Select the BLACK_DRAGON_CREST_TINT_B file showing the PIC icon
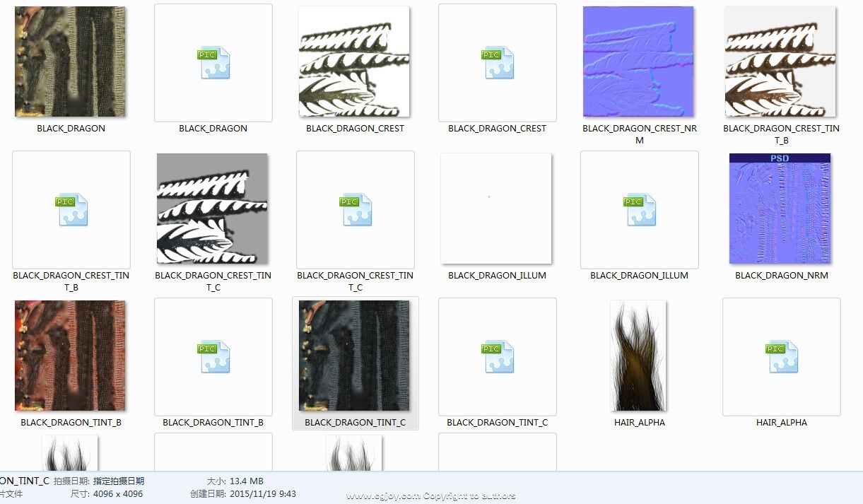The width and height of the screenshot is (863, 504). click(x=71, y=210)
